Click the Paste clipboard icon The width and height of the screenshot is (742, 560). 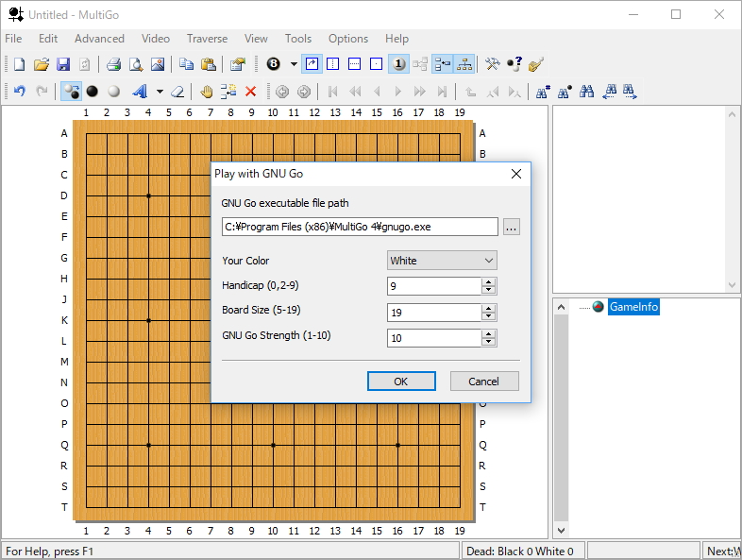coord(209,64)
